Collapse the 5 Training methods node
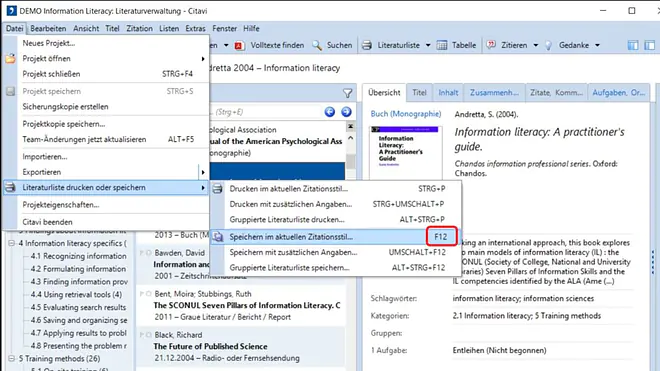This screenshot has width=660, height=371. tap(11, 359)
